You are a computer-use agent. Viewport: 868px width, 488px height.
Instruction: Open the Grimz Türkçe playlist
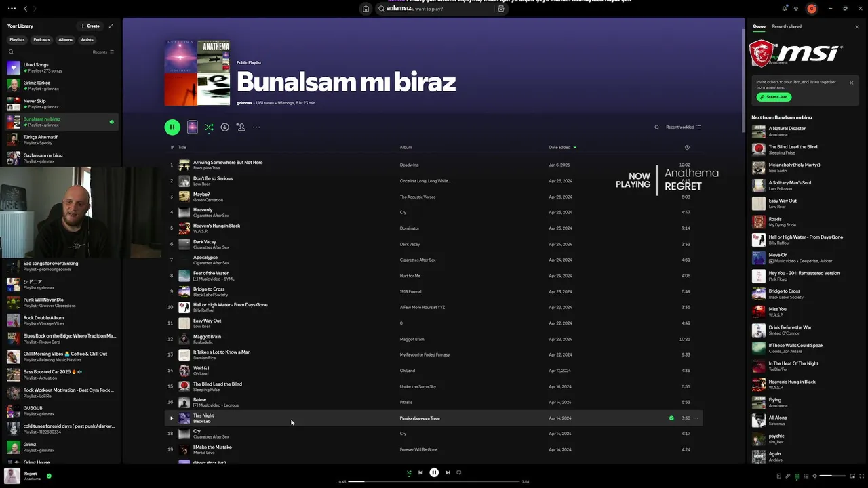point(62,85)
